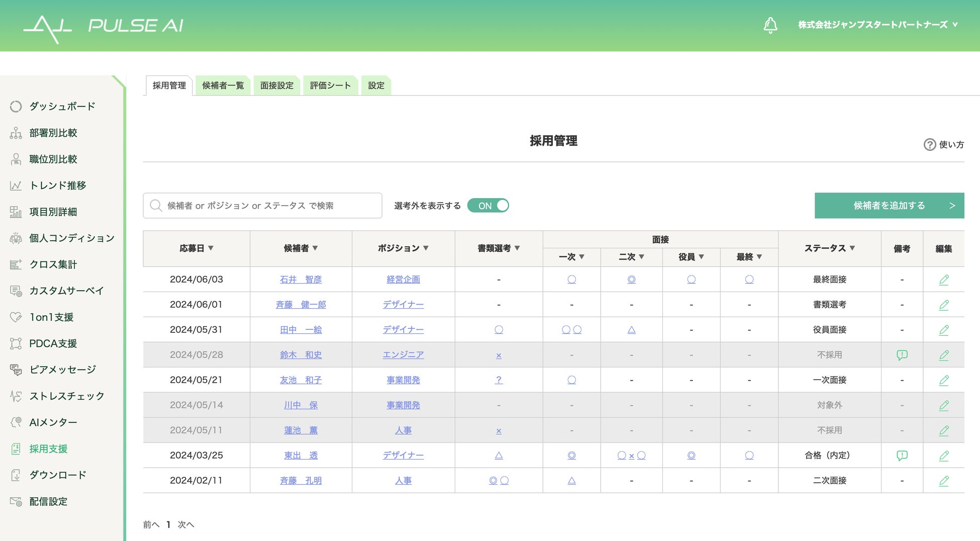Click the notification bell icon
980x541 pixels.
point(770,25)
